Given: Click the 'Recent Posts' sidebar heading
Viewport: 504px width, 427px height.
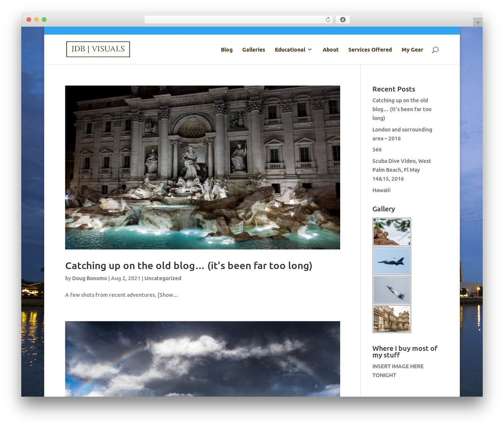Looking at the screenshot, I should (394, 89).
